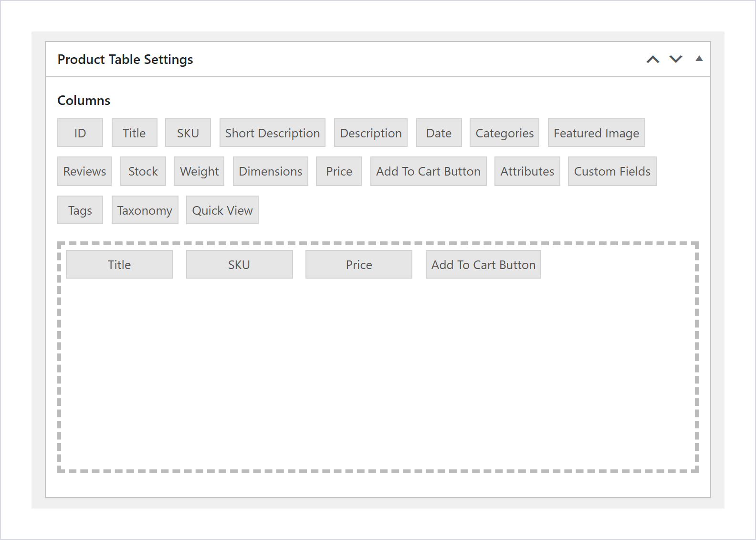Viewport: 756px width, 540px height.
Task: Choose the Weight column button
Action: tap(199, 171)
